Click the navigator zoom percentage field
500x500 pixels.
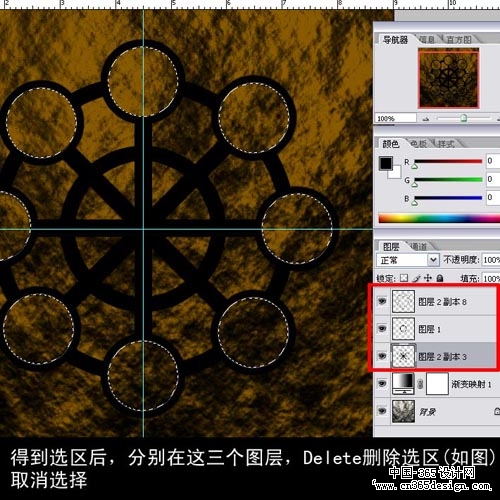click(x=396, y=118)
